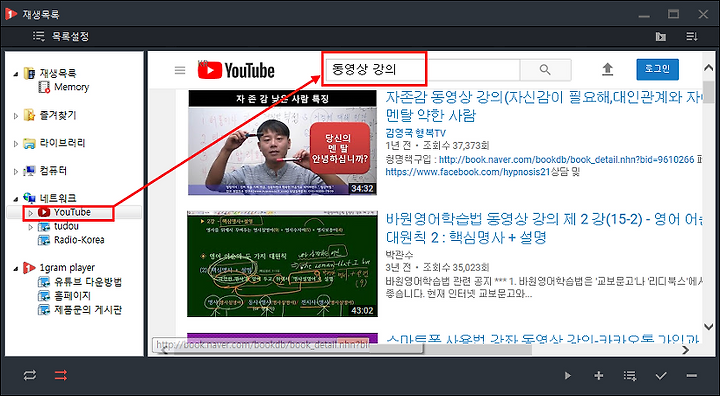Click the Radio-Korea item icon
Image resolution: width=720 pixels, height=396 pixels.
44,240
